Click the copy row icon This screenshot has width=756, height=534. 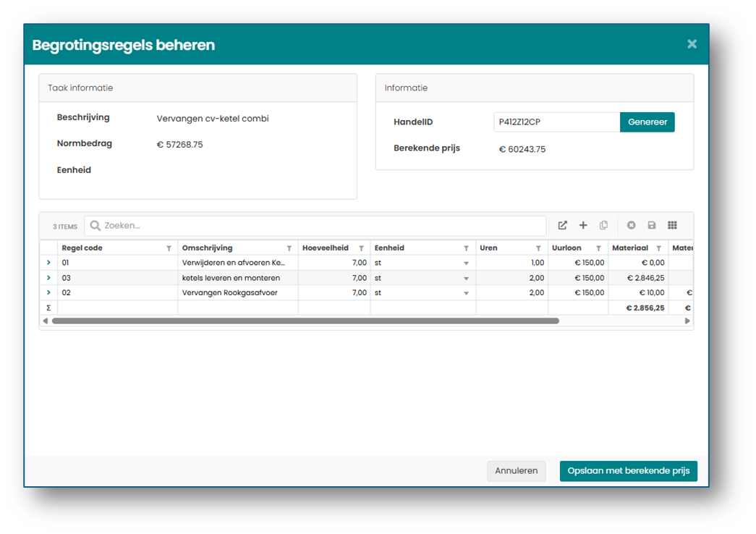603,225
